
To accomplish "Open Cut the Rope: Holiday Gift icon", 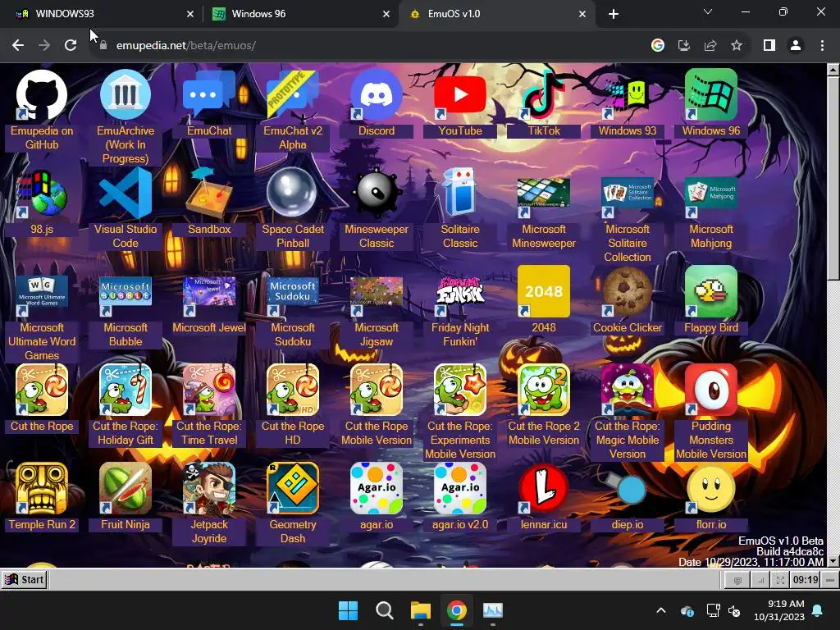I will pos(126,390).
